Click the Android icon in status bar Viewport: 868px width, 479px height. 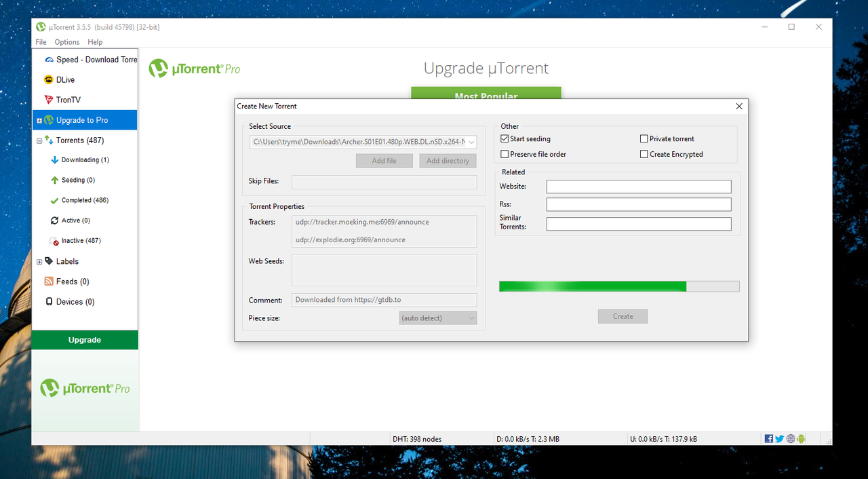point(802,439)
